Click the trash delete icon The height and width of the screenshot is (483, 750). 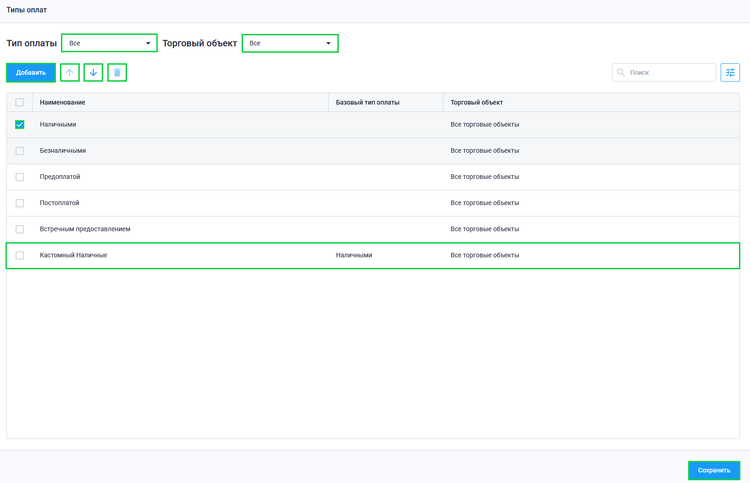(x=117, y=73)
